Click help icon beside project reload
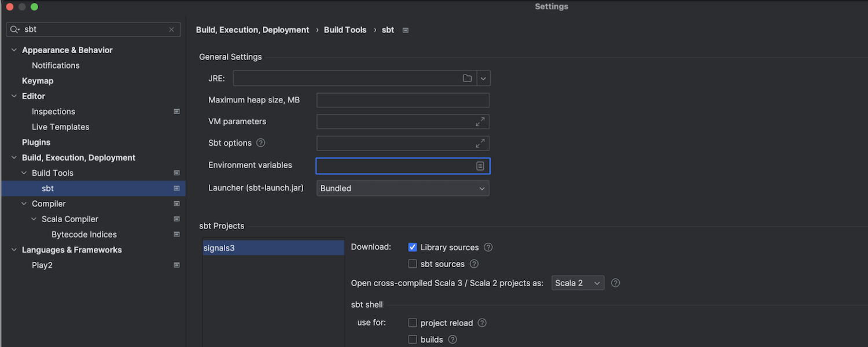The width and height of the screenshot is (868, 347). 482,323
